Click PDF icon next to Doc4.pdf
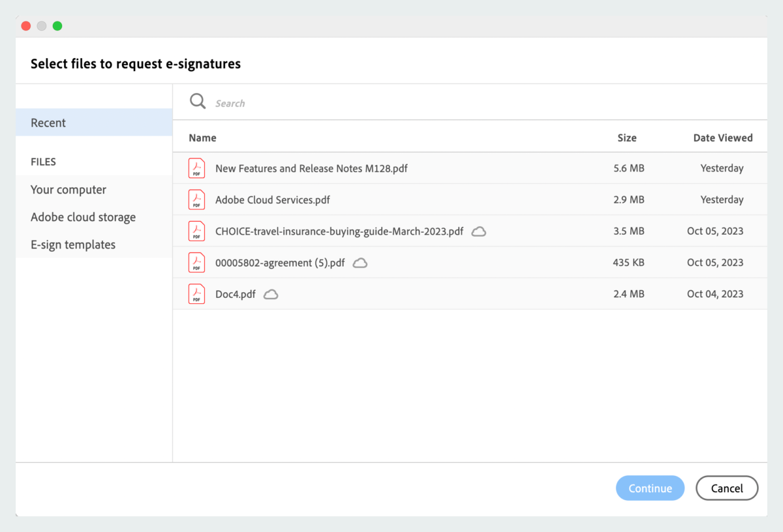This screenshot has height=532, width=783. click(x=196, y=294)
